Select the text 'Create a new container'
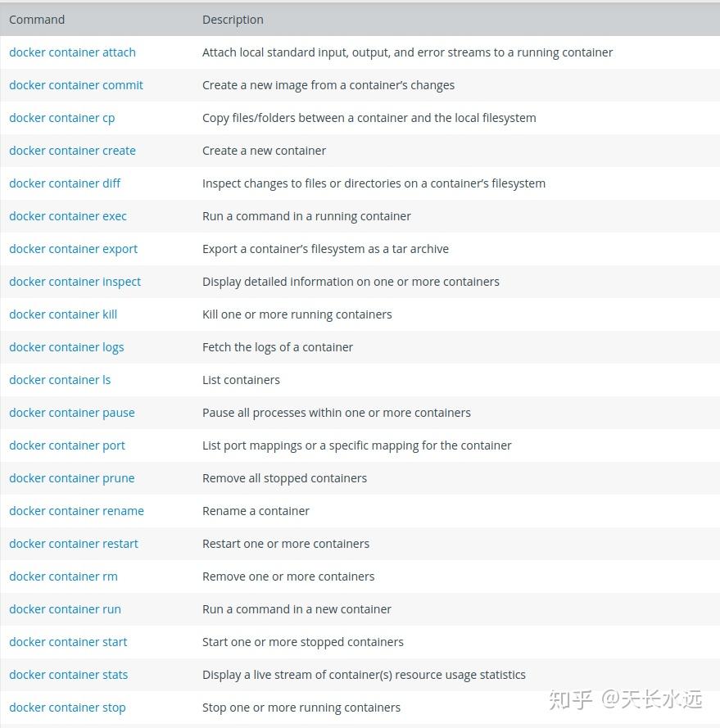Viewport: 720px width, 728px height. pyautogui.click(x=265, y=151)
